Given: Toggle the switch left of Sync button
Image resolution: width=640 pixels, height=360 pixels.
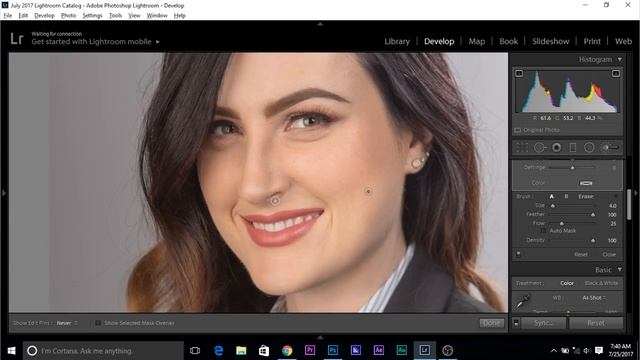Looking at the screenshot, I should click(x=516, y=323).
